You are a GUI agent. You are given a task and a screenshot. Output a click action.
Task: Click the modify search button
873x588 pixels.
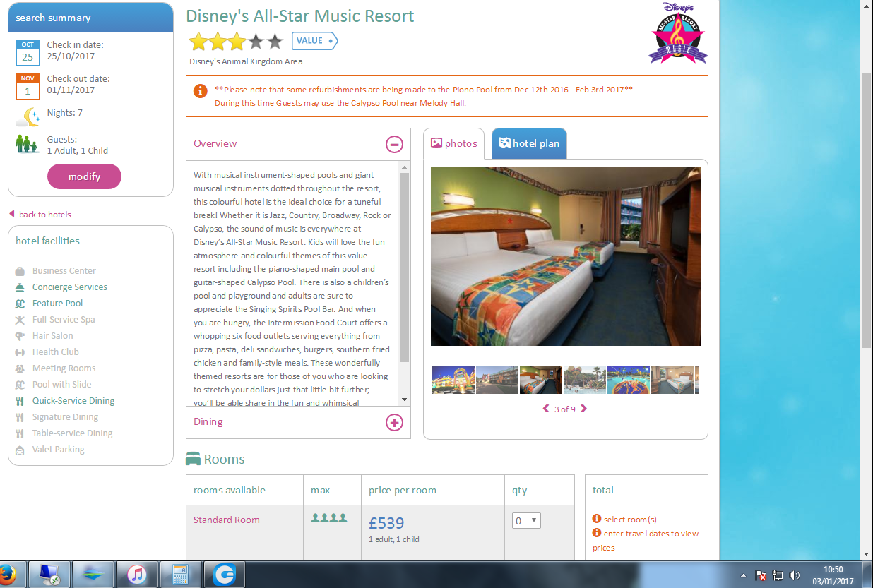(84, 176)
